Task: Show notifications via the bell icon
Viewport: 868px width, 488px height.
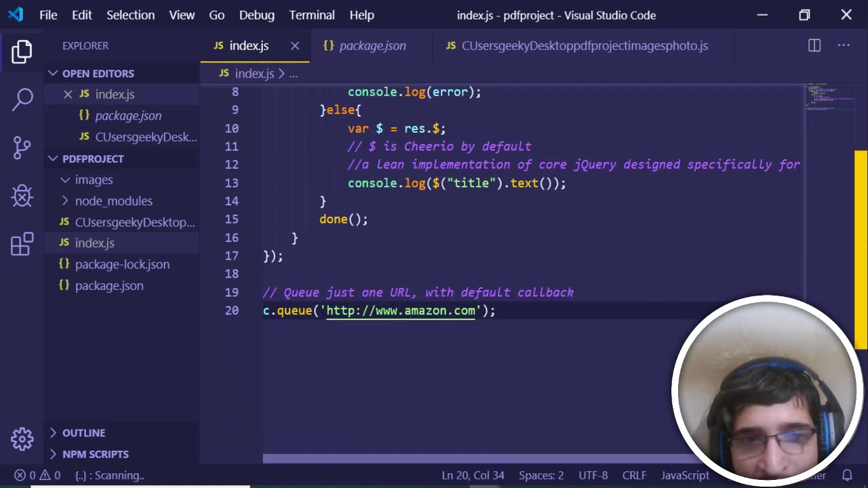Action: coord(847,475)
